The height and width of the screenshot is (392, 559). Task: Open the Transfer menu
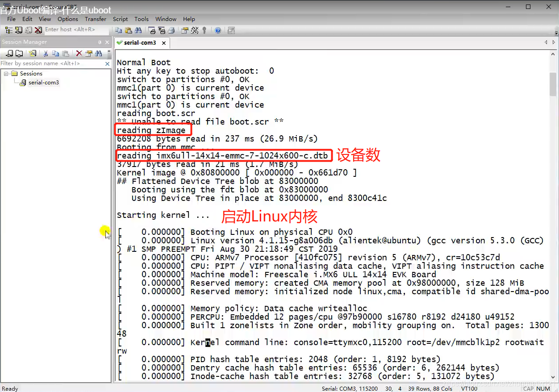click(96, 19)
